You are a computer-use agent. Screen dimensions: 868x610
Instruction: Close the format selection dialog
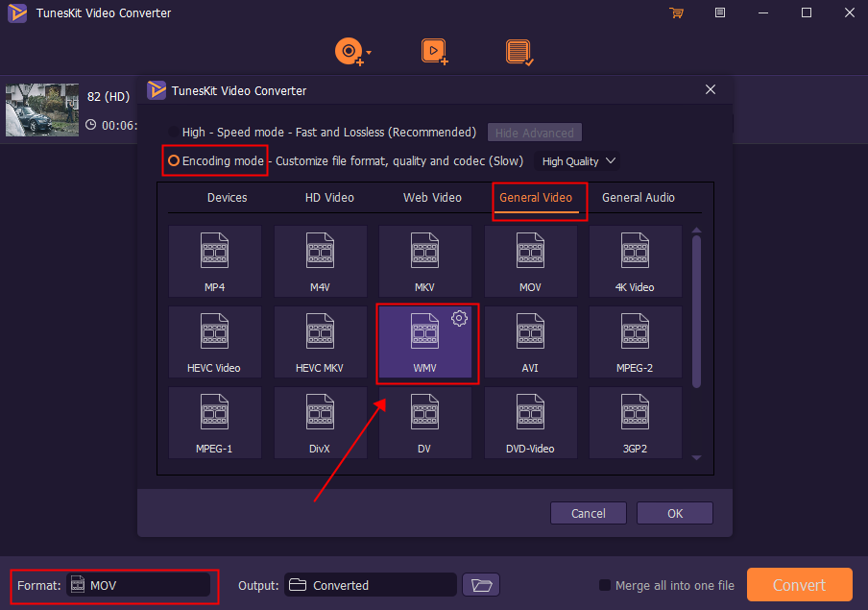click(711, 89)
